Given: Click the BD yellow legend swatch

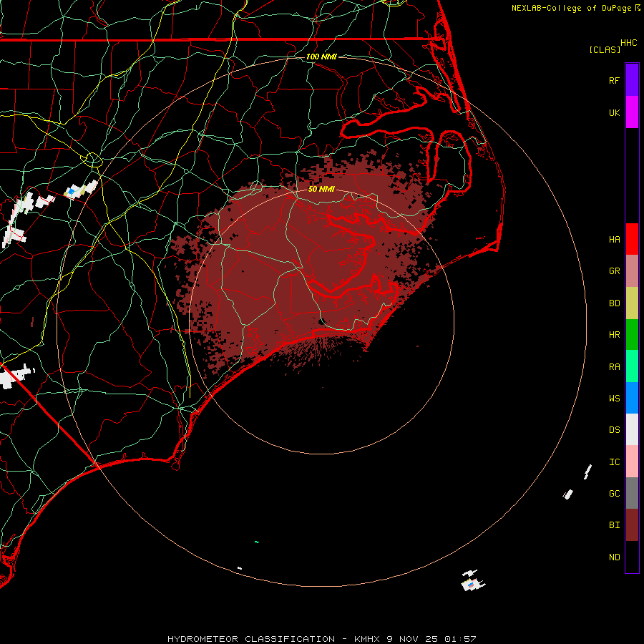Looking at the screenshot, I should pos(632,303).
